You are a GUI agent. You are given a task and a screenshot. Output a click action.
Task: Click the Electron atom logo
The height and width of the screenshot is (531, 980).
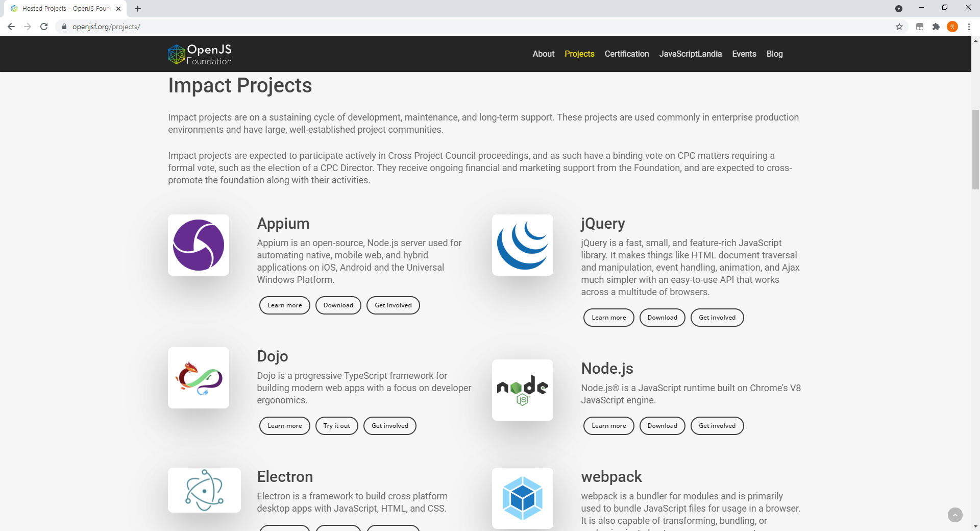204,490
